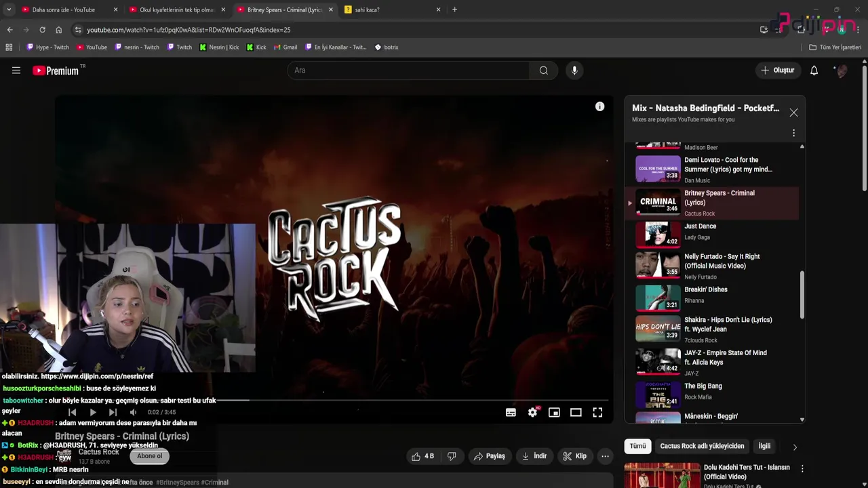The height and width of the screenshot is (488, 868).
Task: Open the Tüm Yer İşaretleri folder
Action: [835, 47]
